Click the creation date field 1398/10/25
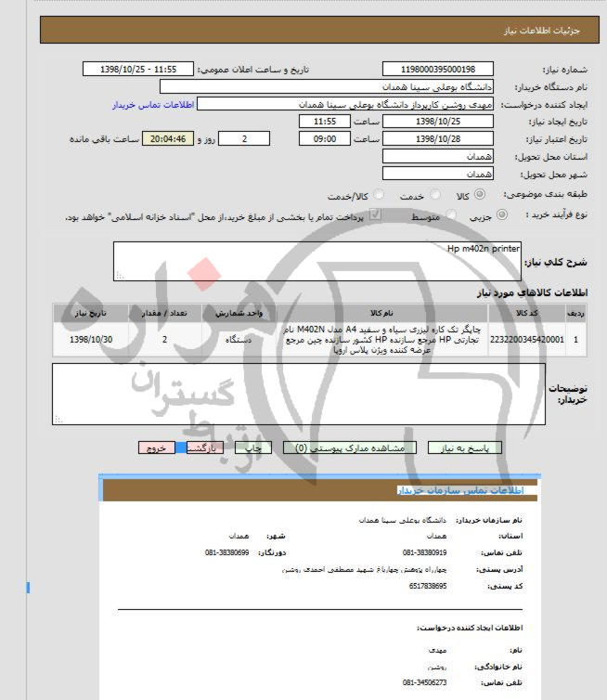 [438, 122]
